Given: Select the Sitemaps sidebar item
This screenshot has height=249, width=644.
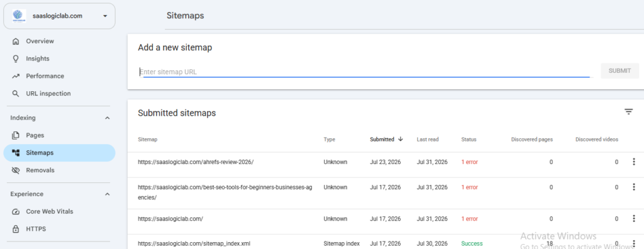Looking at the screenshot, I should pyautogui.click(x=59, y=153).
